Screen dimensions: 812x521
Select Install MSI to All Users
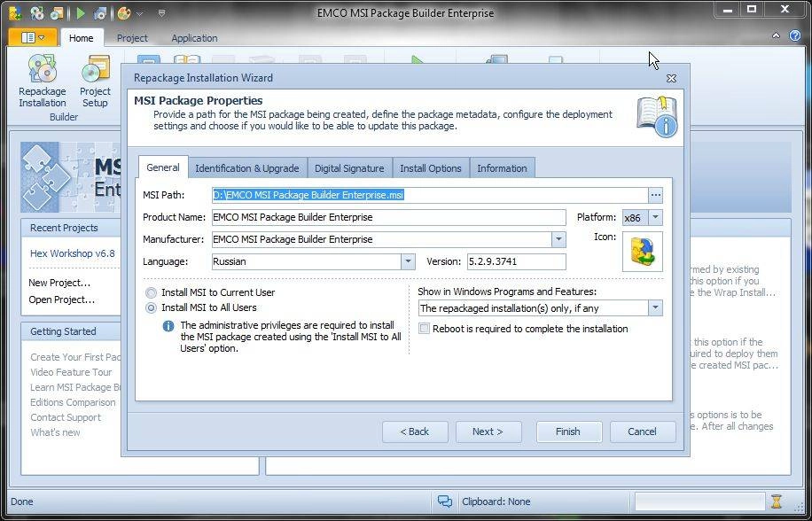pyautogui.click(x=201, y=307)
